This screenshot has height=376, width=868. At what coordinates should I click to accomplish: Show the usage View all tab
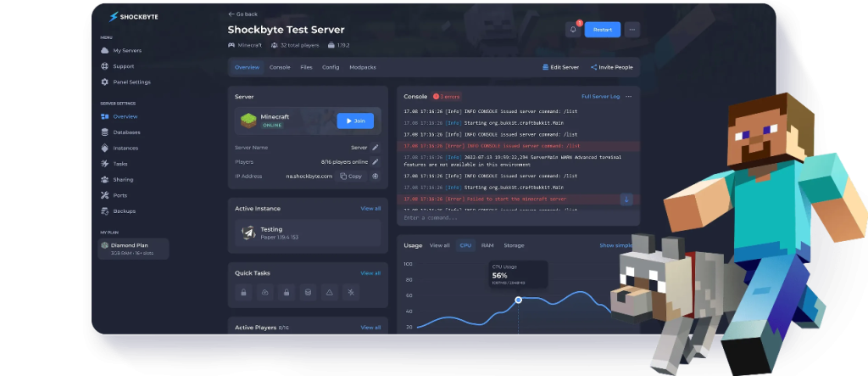click(x=440, y=245)
